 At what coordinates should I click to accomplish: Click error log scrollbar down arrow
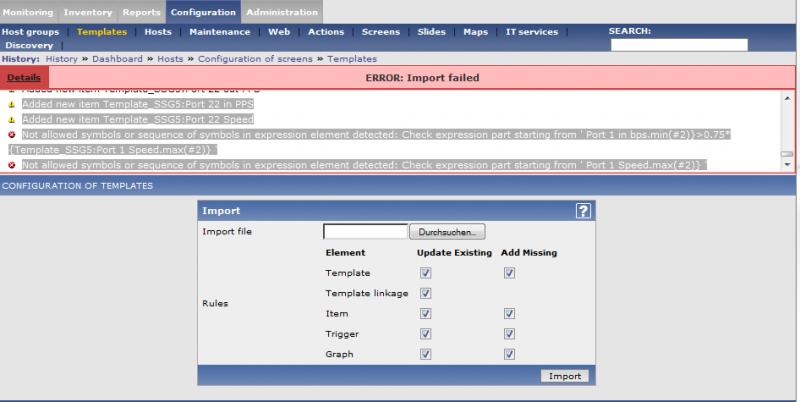(787, 164)
